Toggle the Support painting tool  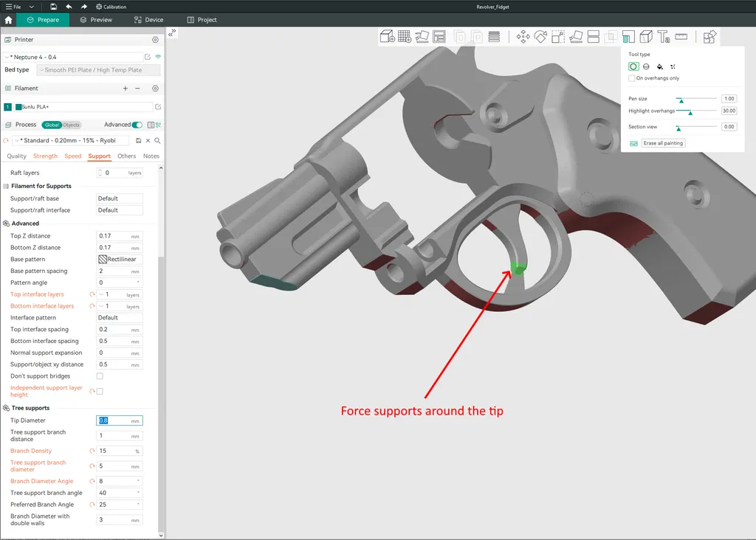[629, 37]
